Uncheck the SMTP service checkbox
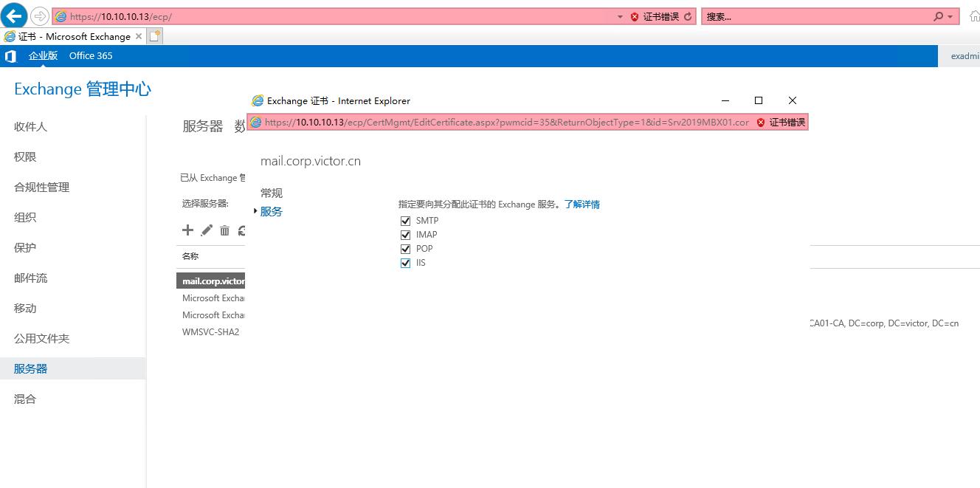Viewport: 980px width, 488px height. tap(405, 220)
